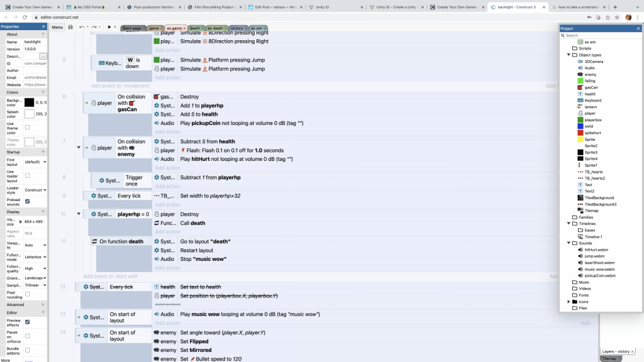Toggle Preload sounds checkbox
This screenshot has height=362, width=644.
click(28, 202)
